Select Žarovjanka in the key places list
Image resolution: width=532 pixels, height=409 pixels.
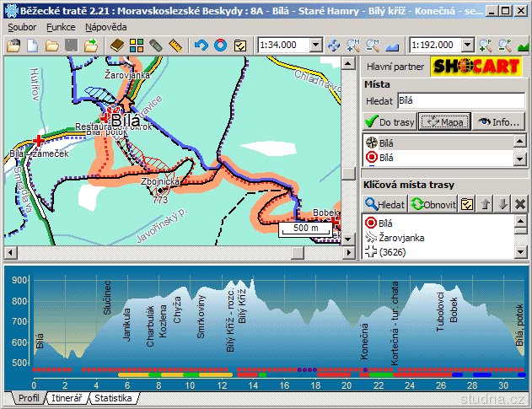(401, 238)
